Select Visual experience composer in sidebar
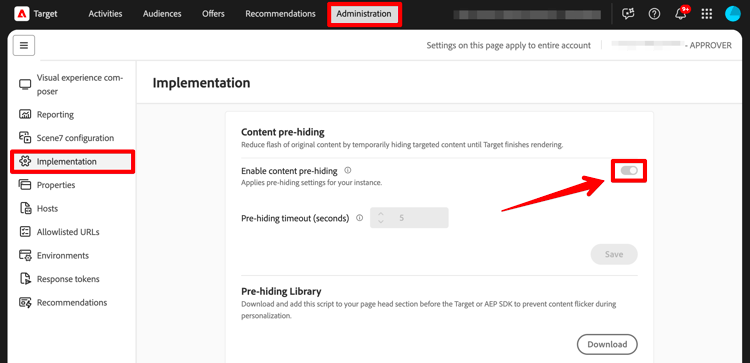The width and height of the screenshot is (750, 363). click(80, 85)
